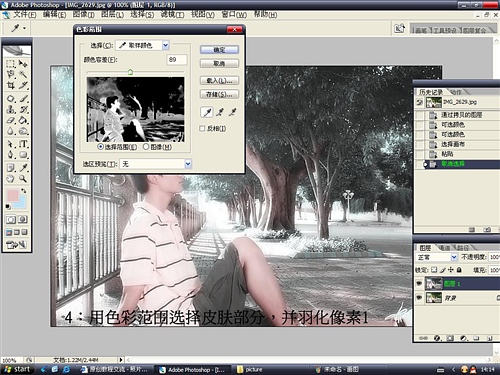Open eyedropper tool preset picker arrow
Viewport: 500px width, 375px height.
pyautogui.click(x=24, y=29)
